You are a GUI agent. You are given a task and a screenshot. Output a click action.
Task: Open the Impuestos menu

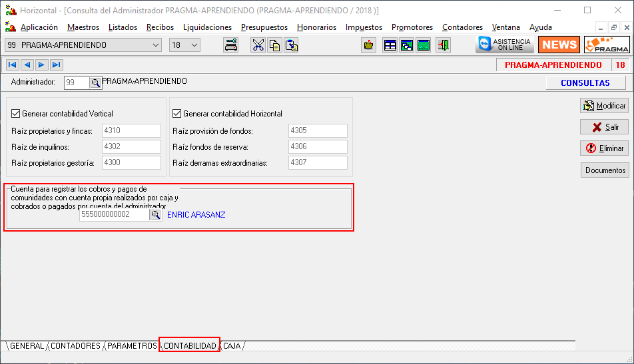pos(364,27)
